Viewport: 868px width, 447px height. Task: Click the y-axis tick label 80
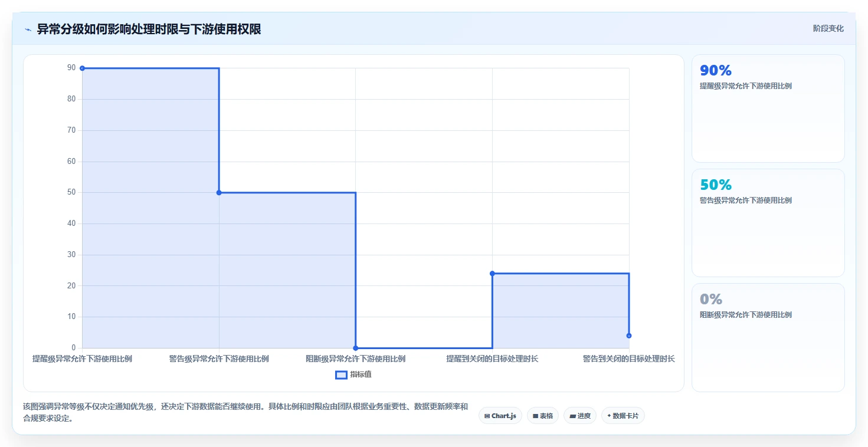click(71, 99)
